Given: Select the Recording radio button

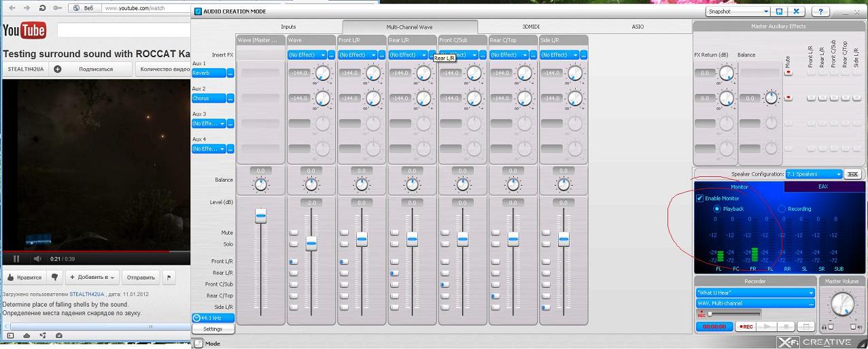Looking at the screenshot, I should click(782, 209).
